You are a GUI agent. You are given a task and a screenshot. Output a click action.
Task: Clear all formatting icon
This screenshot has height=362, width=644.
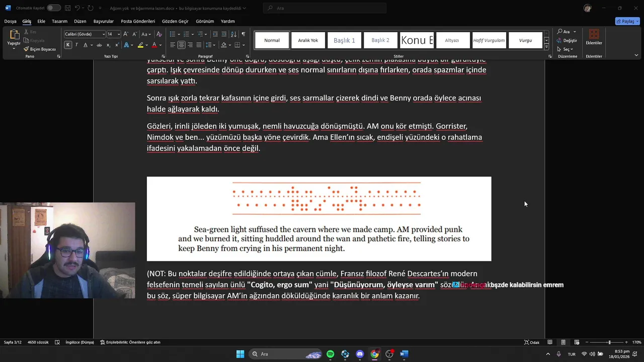click(x=159, y=34)
